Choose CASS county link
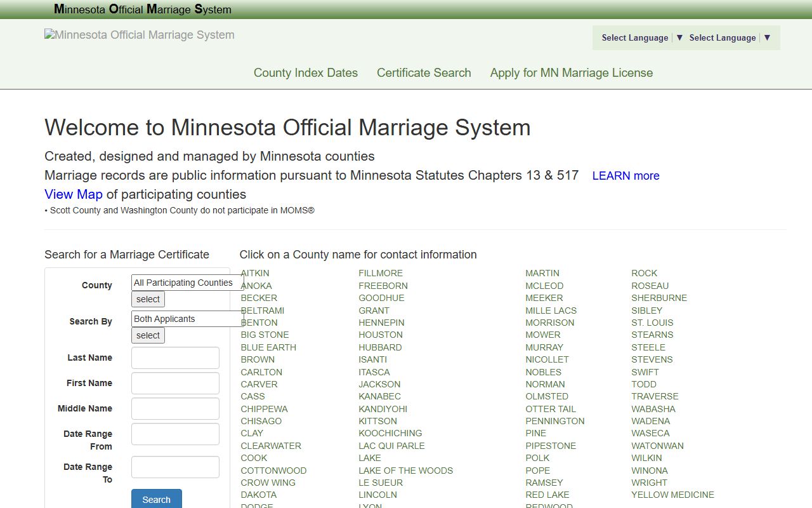This screenshot has width=812, height=508. [x=252, y=396]
